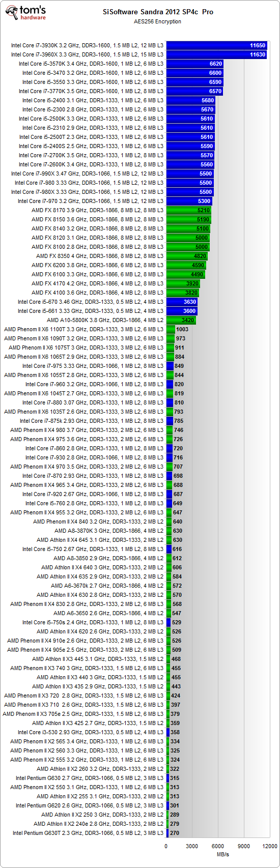The height and width of the screenshot is (868, 280).
Task: Click the AMD Phenom II X4 980 label
Action: (x=87, y=430)
